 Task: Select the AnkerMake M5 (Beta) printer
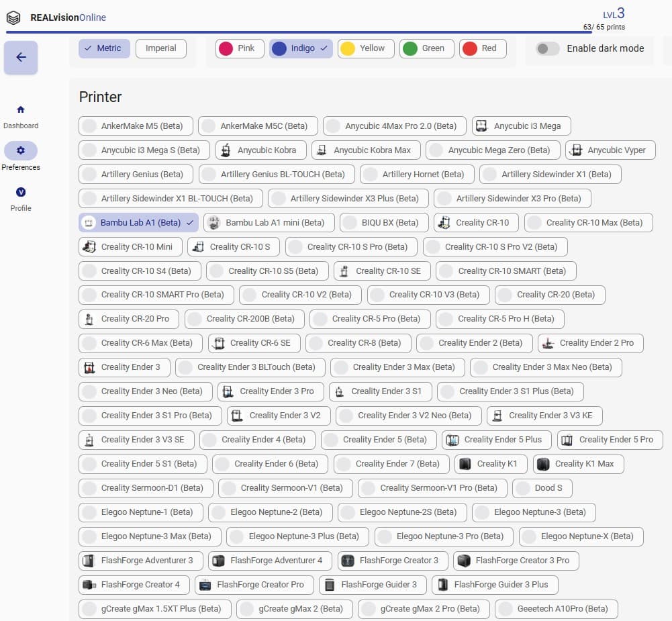[136, 126]
